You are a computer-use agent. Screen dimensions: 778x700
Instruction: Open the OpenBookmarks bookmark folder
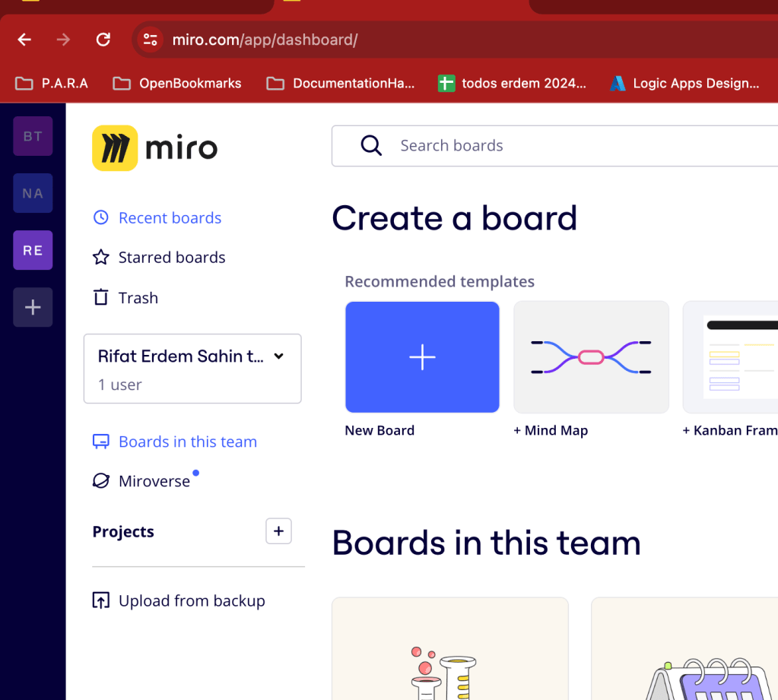[177, 84]
